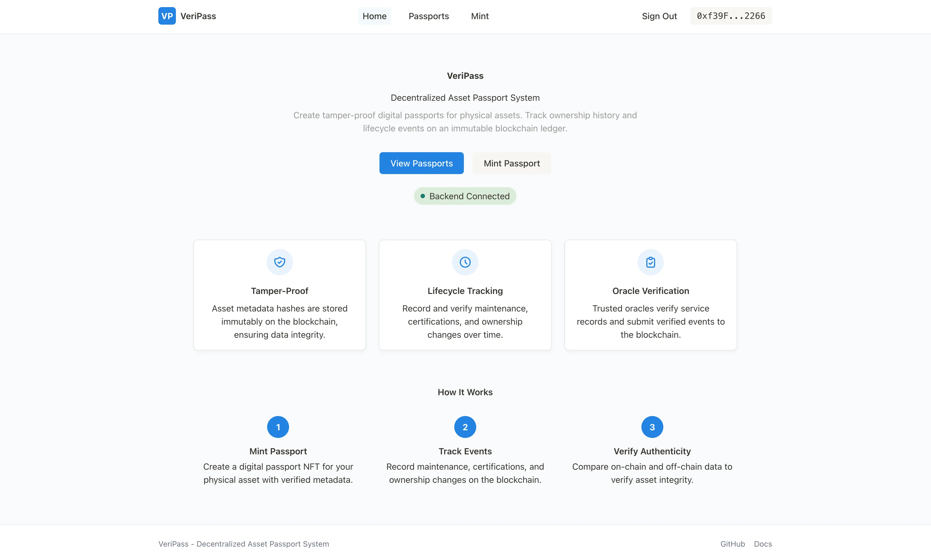Switch to the Passports navigation tab
Screen dimensions: 931x560
pos(428,16)
